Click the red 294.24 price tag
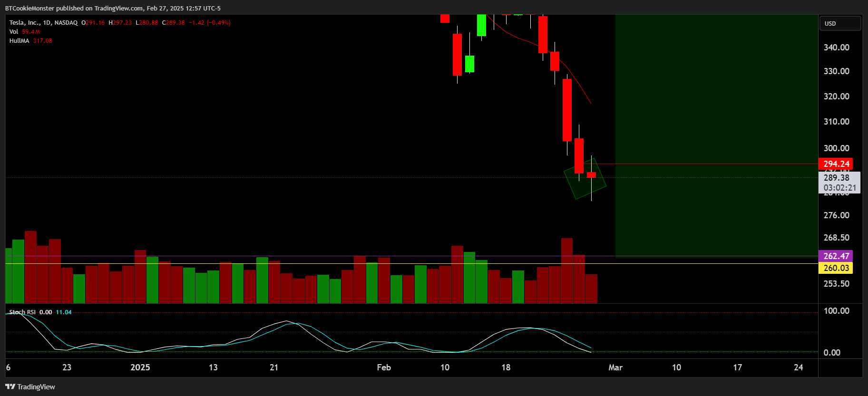 [836, 164]
